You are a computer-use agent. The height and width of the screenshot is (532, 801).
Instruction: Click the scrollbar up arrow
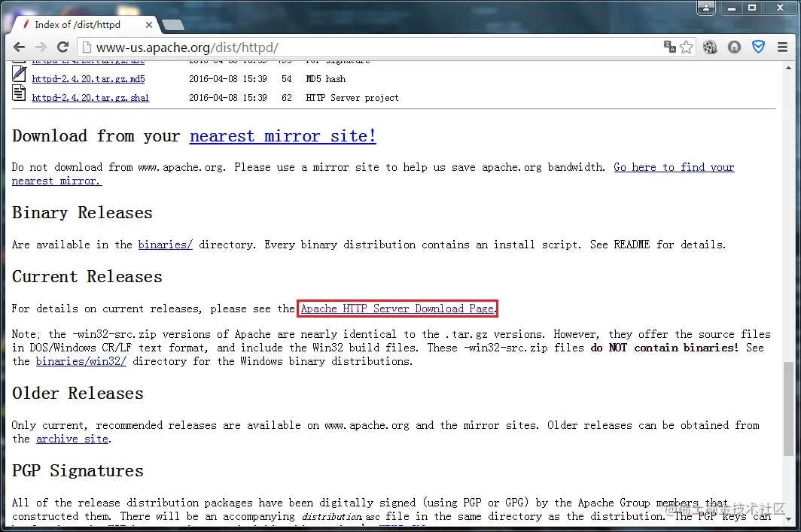point(789,67)
